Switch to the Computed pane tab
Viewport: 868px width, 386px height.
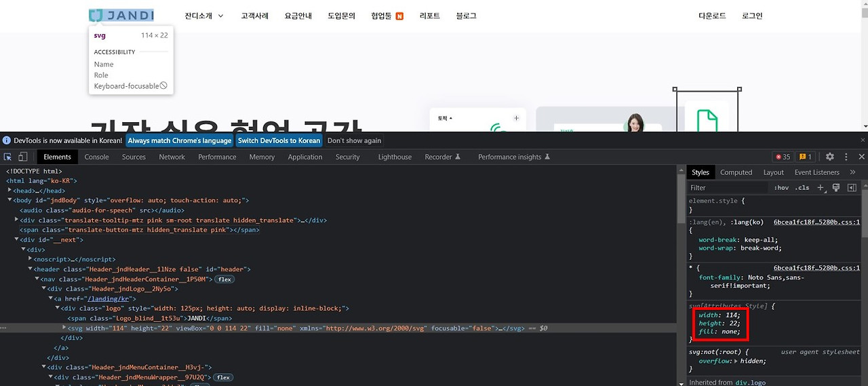pyautogui.click(x=736, y=172)
